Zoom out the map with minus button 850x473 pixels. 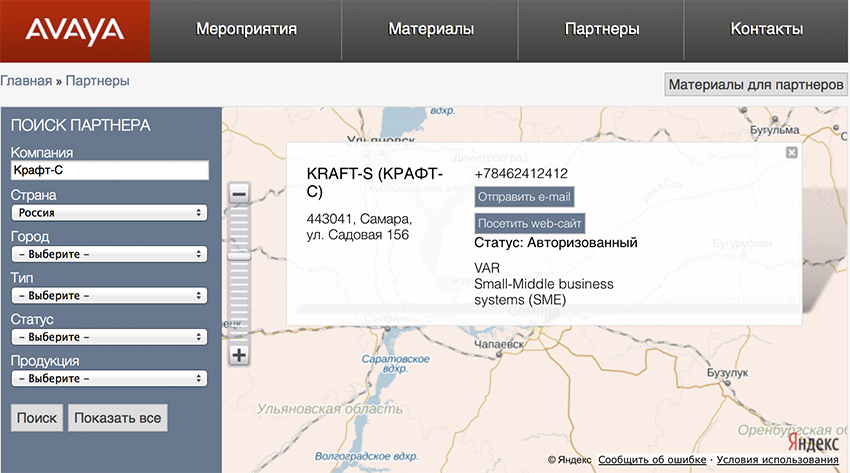239,193
